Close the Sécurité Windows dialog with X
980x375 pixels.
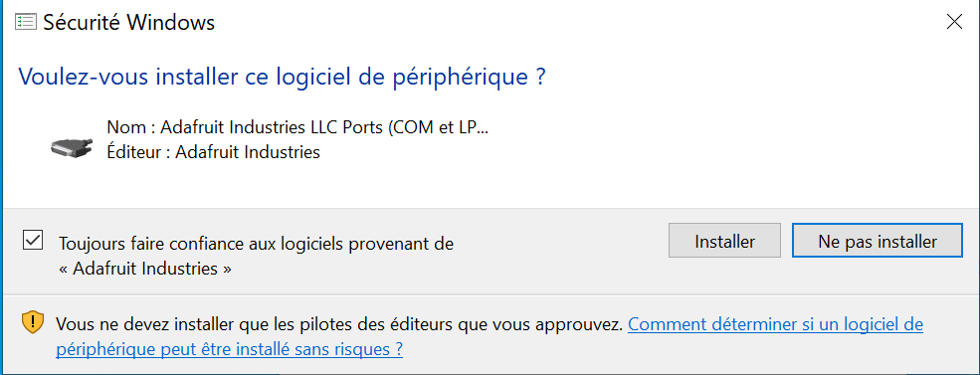tap(954, 23)
